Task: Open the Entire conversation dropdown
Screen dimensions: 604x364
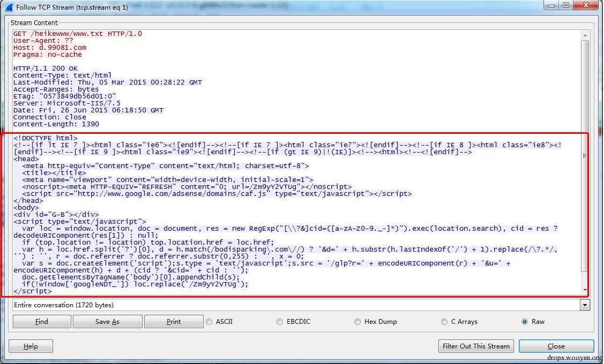Action: point(585,305)
